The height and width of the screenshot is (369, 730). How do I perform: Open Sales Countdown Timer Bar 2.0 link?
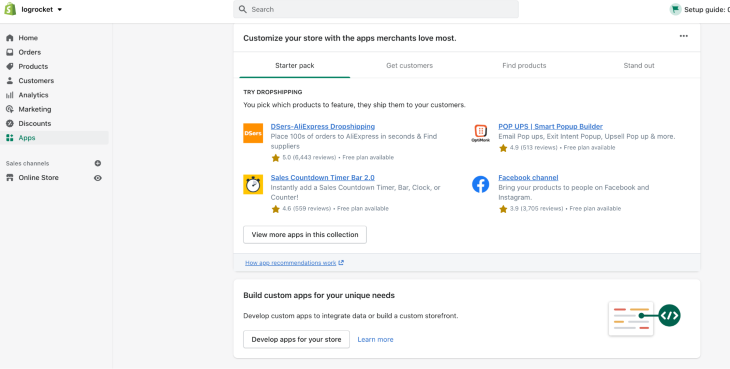tap(323, 178)
